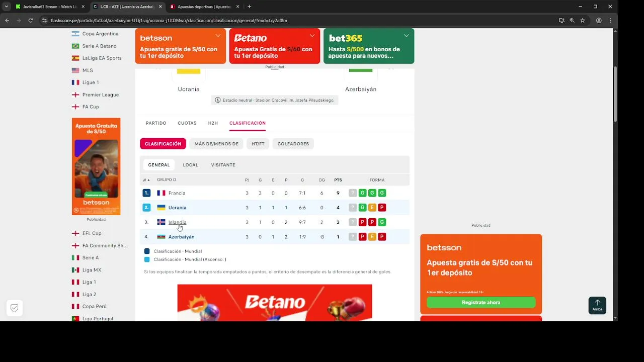
Task: Click the Mexico flag next to Liga MX
Action: 75,270
